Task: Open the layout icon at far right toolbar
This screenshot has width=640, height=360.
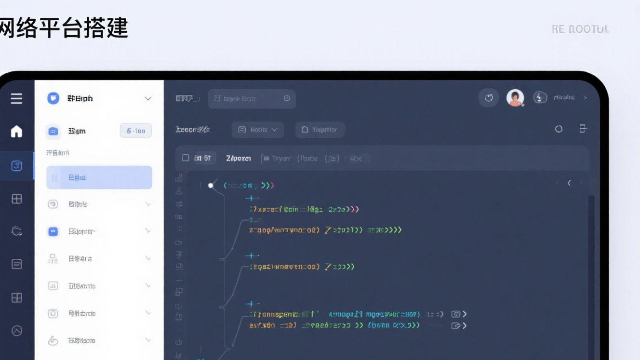Action: click(x=583, y=129)
